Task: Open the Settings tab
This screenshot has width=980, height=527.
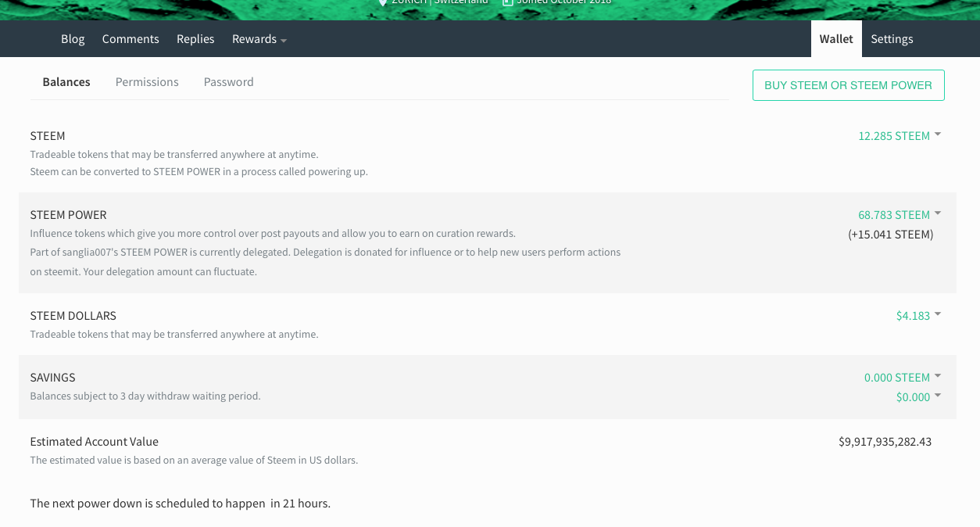Action: click(892, 39)
